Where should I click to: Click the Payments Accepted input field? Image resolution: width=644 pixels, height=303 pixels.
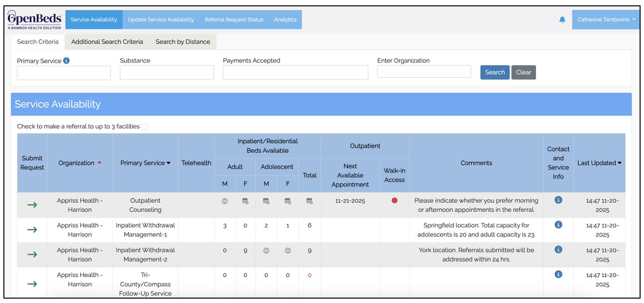coord(296,72)
